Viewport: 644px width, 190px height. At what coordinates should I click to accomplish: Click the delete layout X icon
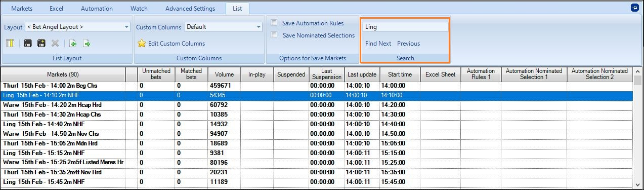(x=55, y=44)
